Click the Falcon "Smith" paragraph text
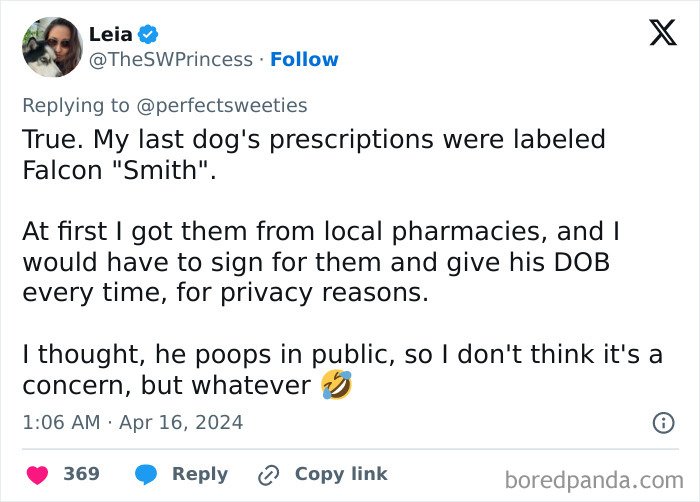This screenshot has width=700, height=502. [313, 155]
